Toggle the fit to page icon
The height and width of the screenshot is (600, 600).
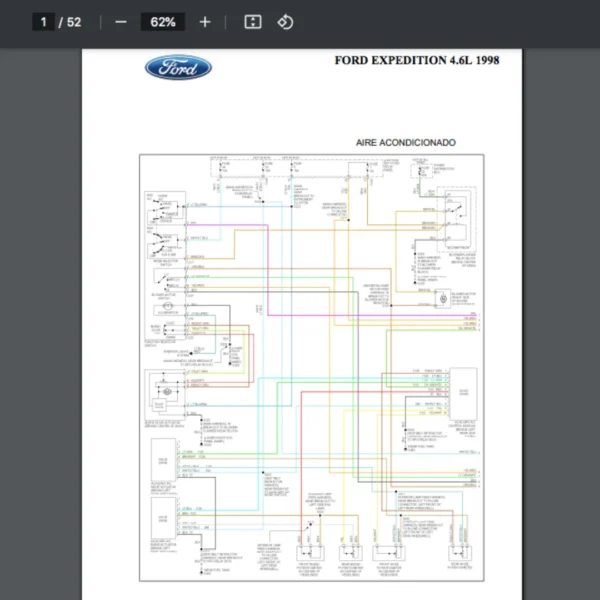(x=253, y=22)
